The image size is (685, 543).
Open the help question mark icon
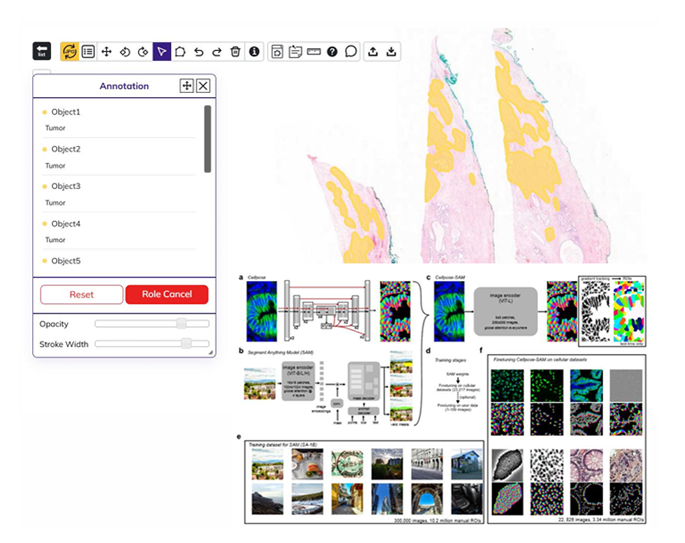coord(332,52)
